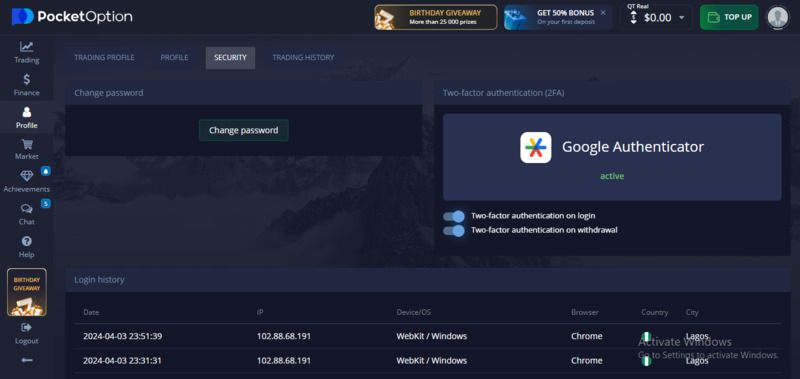
Task: Click the Achievements notification badge
Action: 45,171
